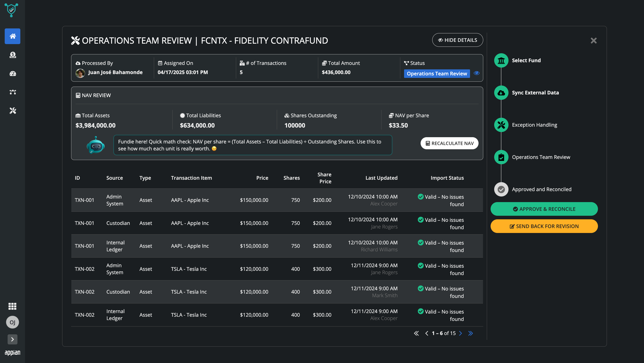The image size is (644, 363).
Task: Go to previous page of transactions
Action: click(426, 333)
